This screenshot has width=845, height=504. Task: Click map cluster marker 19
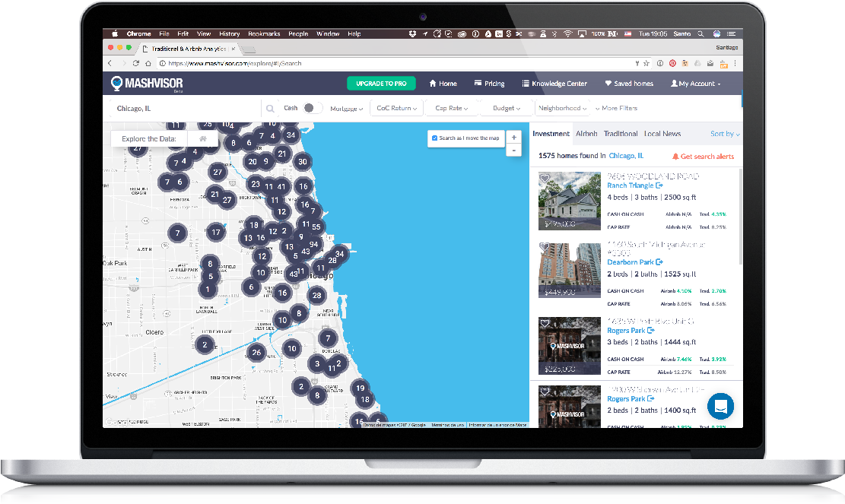(360, 388)
